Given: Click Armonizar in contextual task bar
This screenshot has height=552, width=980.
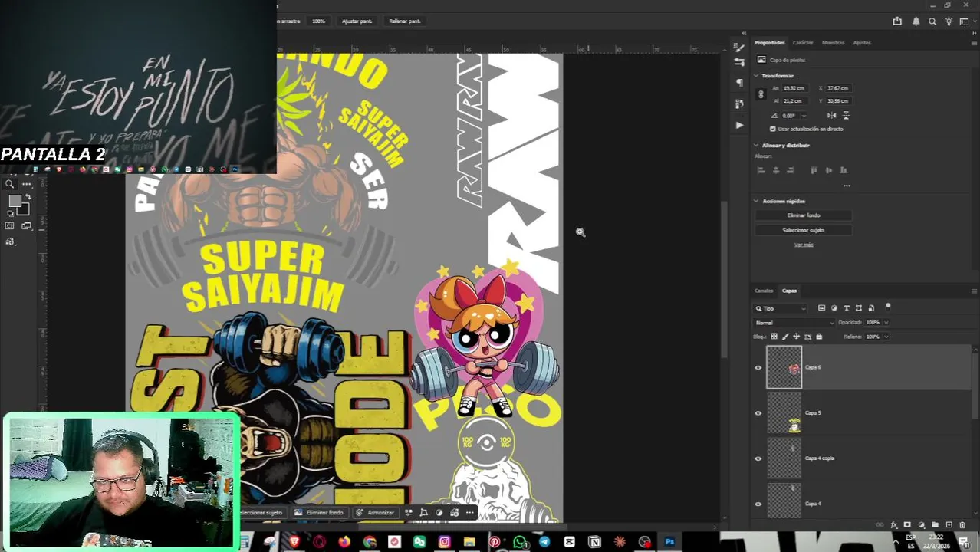Looking at the screenshot, I should (376, 512).
